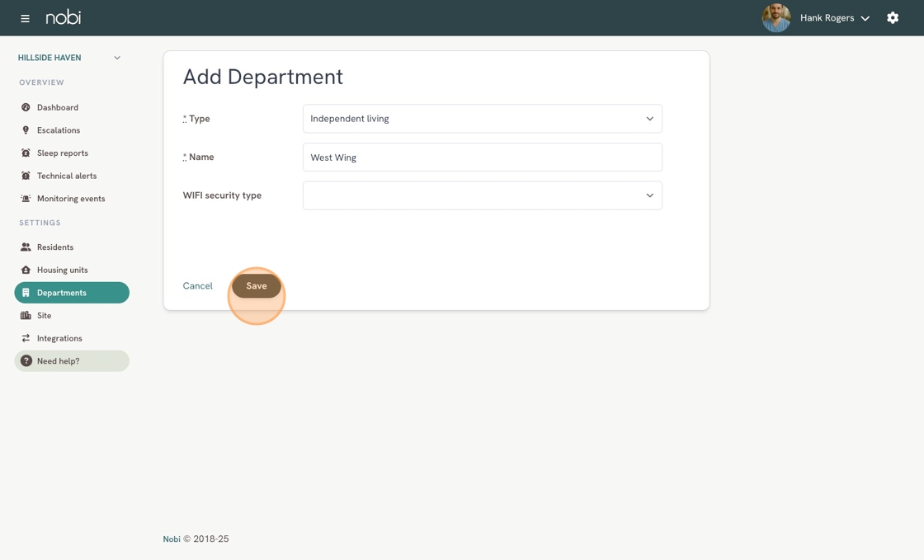Open the Type dropdown showing Independent living
This screenshot has width=924, height=560.
pos(482,119)
